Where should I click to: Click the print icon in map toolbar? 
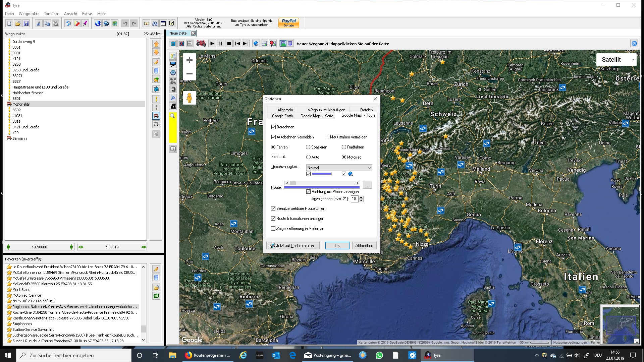(x=264, y=44)
